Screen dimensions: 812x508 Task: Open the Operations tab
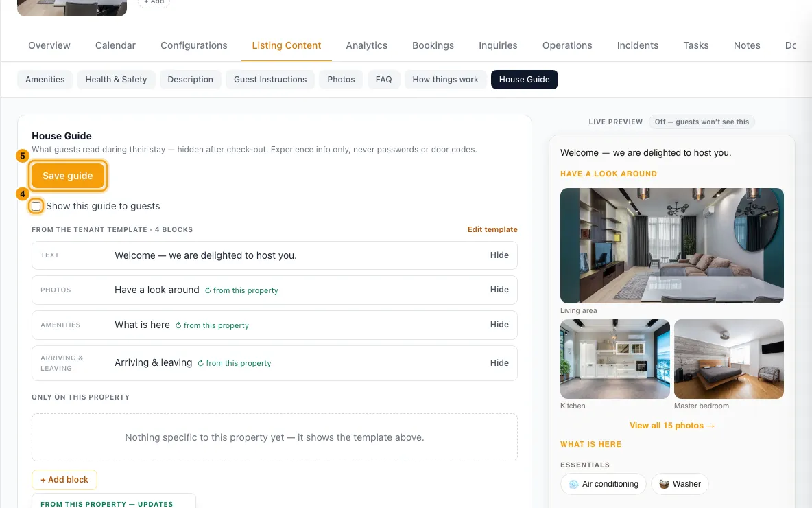pyautogui.click(x=567, y=45)
